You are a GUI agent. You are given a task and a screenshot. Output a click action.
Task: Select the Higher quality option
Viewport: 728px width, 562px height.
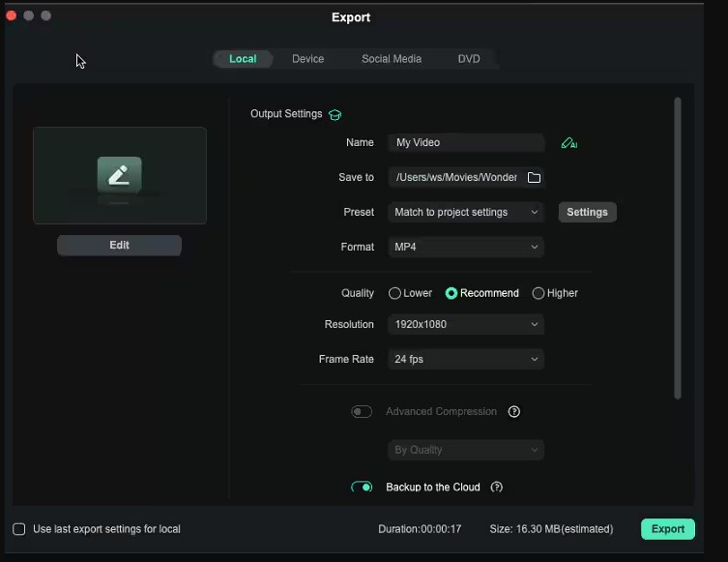pos(539,293)
